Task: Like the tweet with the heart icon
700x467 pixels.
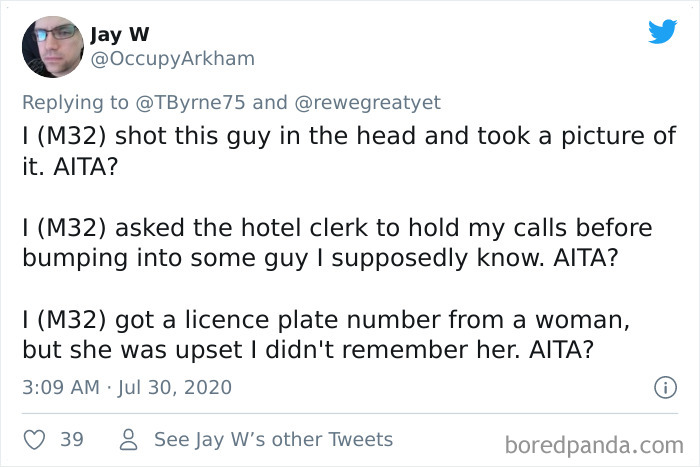Action: coord(34,439)
